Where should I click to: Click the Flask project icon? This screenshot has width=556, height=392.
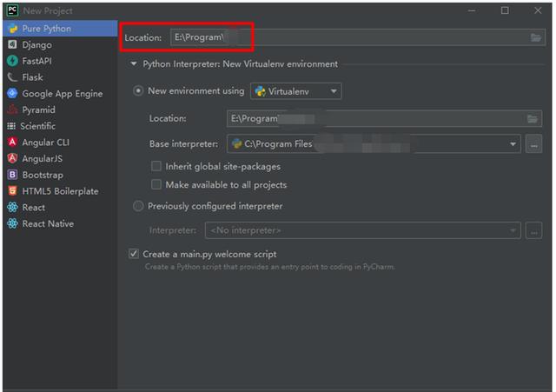coord(12,77)
